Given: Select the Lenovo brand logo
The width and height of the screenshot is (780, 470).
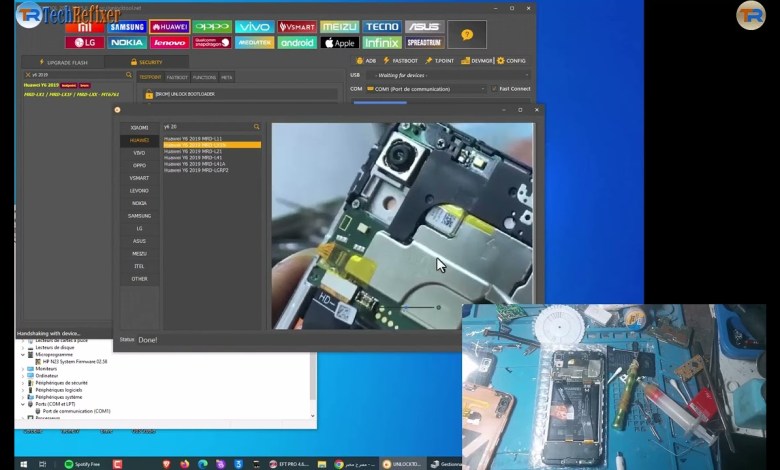Looking at the screenshot, I should coord(170,43).
